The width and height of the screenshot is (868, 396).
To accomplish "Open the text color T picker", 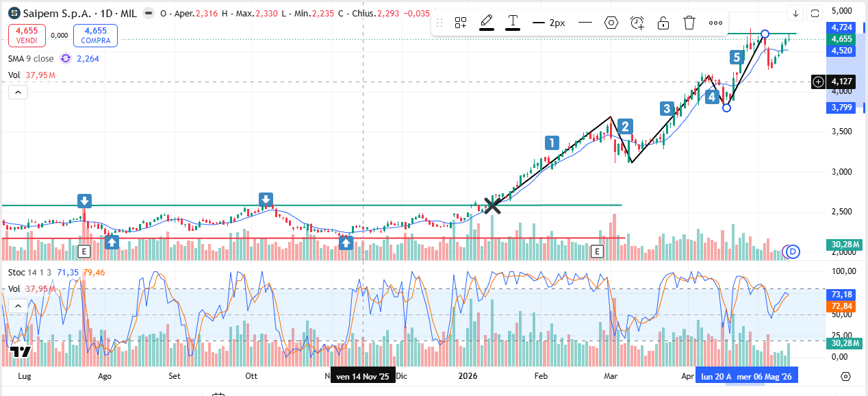I will coord(513,23).
